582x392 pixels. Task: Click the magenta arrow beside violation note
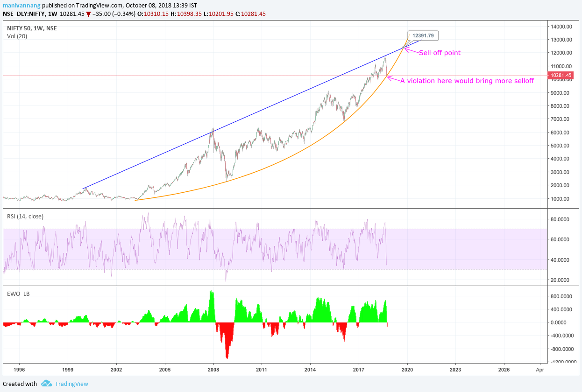[x=392, y=79]
